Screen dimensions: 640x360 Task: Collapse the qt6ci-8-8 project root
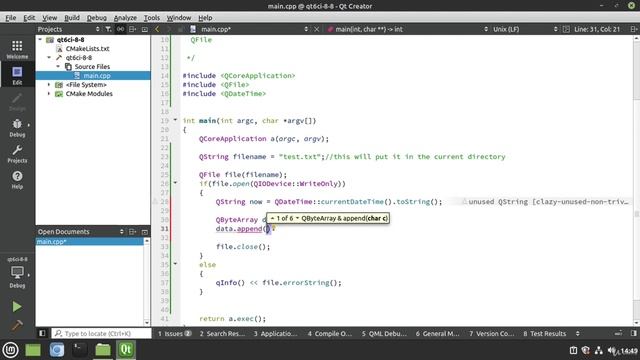[x=40, y=40]
